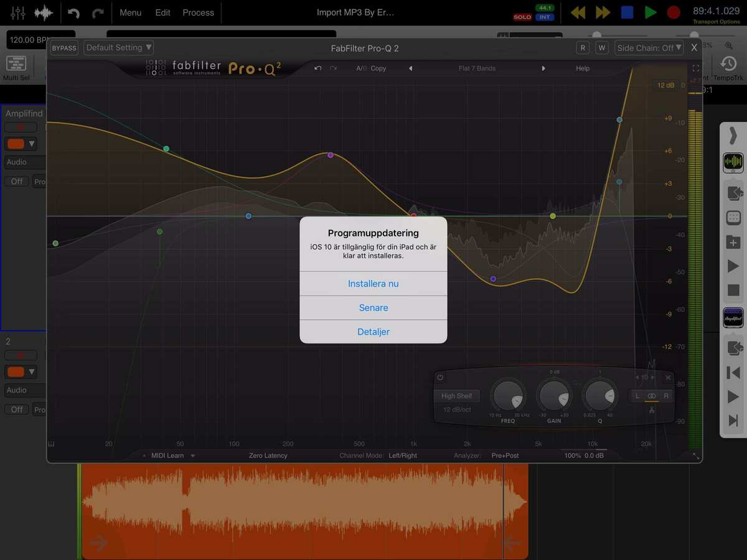Select the purple EQ band at 350 Hz peak
The width and height of the screenshot is (747, 560).
click(x=331, y=155)
